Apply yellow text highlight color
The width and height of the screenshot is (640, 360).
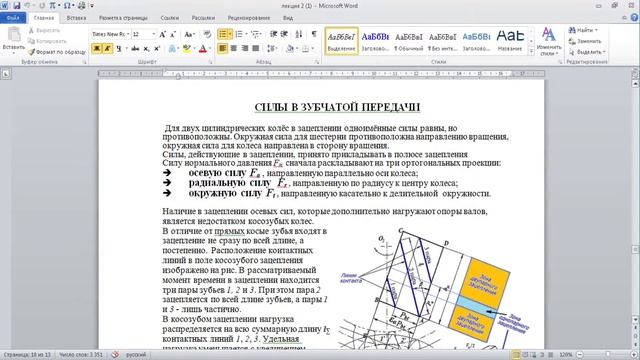pos(187,49)
